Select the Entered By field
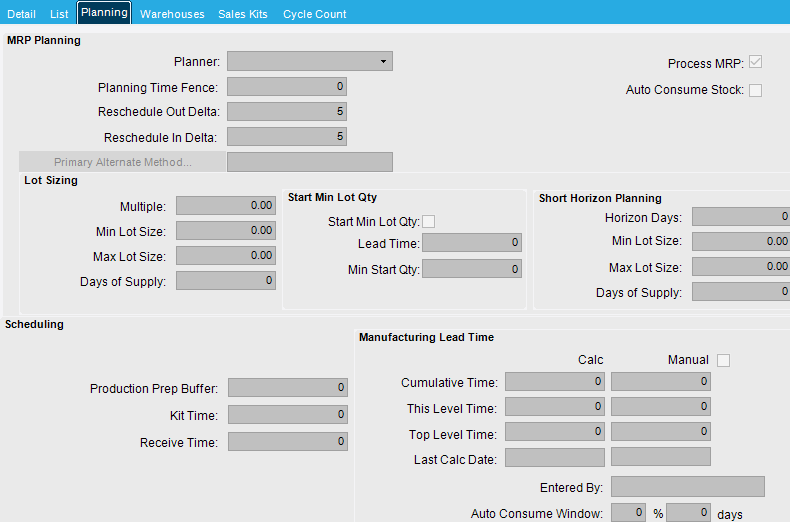The width and height of the screenshot is (790, 522). click(x=688, y=487)
